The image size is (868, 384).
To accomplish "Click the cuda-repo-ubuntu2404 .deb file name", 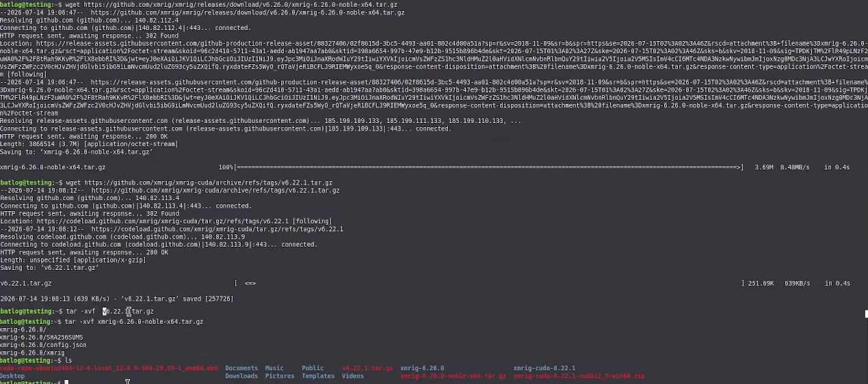I will pos(109,368).
